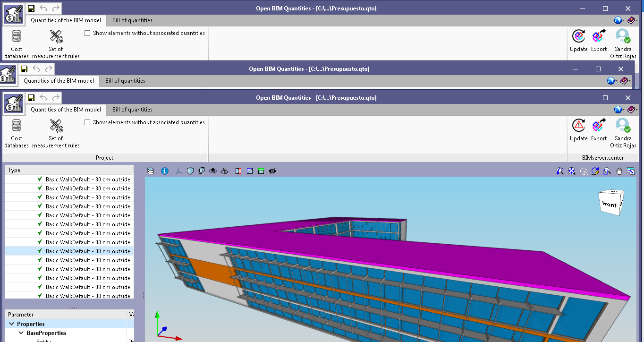Screen dimensions: 644x342
Task: Toggle the hide elements eye icon
Action: [x=272, y=171]
